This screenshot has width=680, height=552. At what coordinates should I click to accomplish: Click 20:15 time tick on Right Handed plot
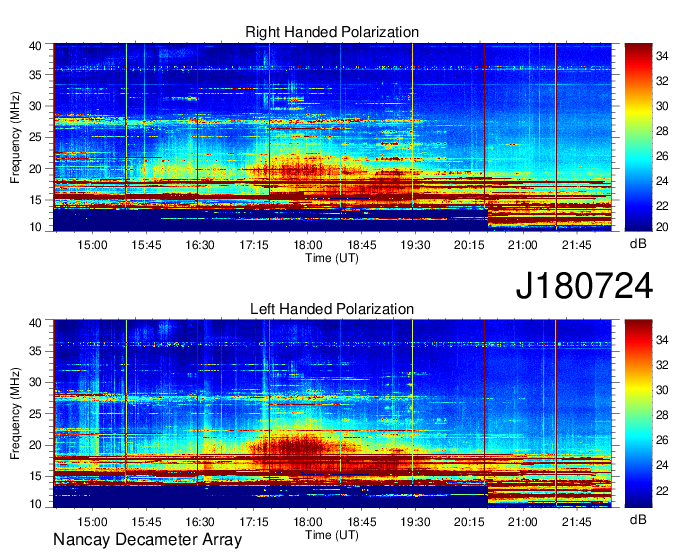click(x=469, y=245)
